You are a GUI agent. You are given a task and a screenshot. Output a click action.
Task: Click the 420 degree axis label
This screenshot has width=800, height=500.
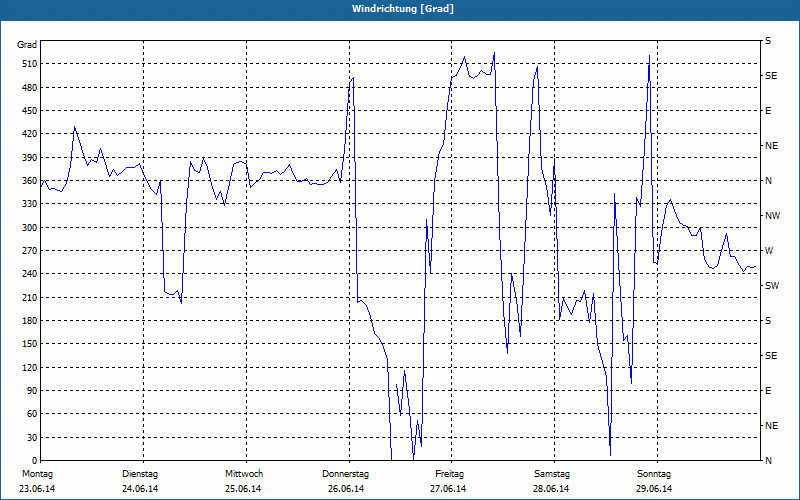(30, 134)
